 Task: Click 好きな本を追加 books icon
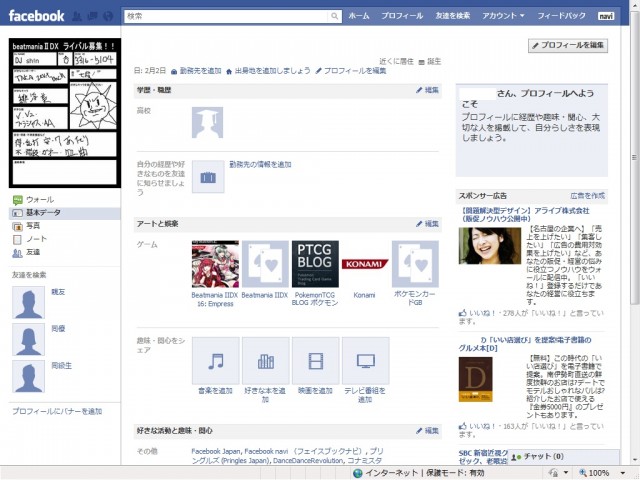tap(266, 361)
